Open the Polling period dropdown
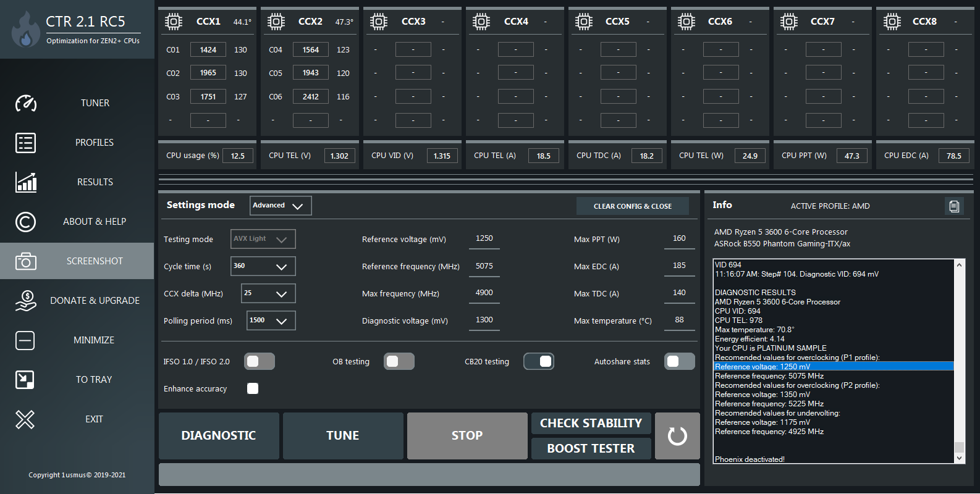The height and width of the screenshot is (494, 980). click(271, 320)
